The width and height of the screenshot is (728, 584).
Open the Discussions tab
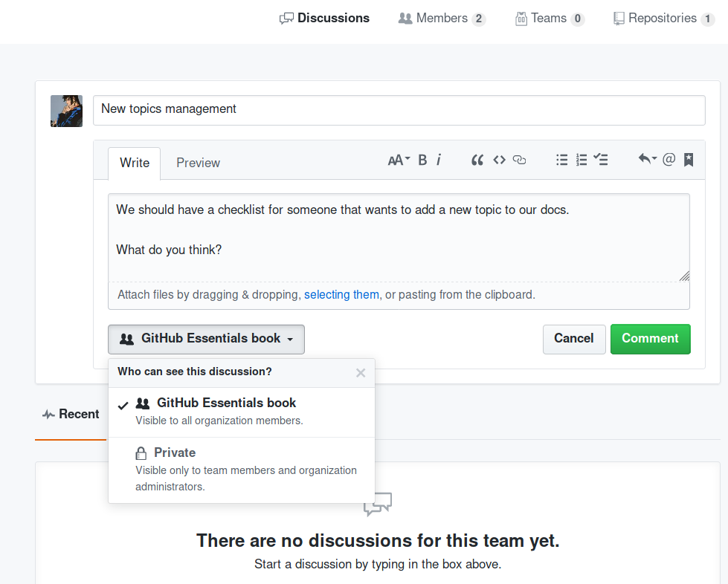324,18
